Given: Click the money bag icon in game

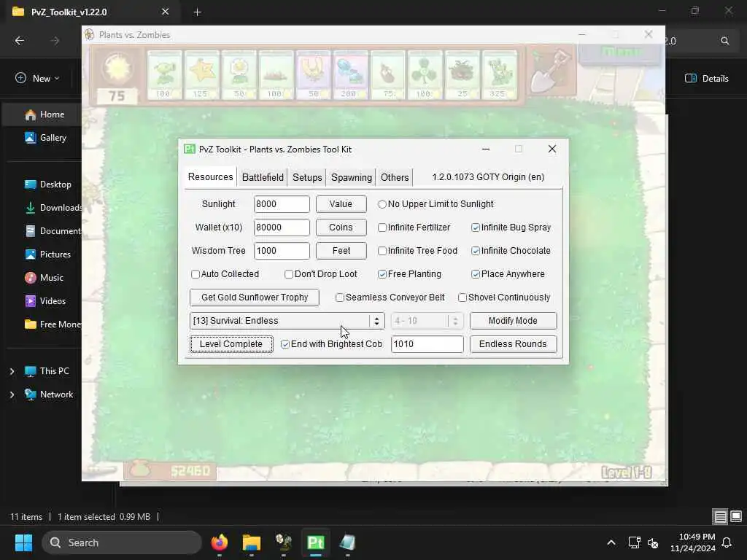Looking at the screenshot, I should [x=141, y=470].
